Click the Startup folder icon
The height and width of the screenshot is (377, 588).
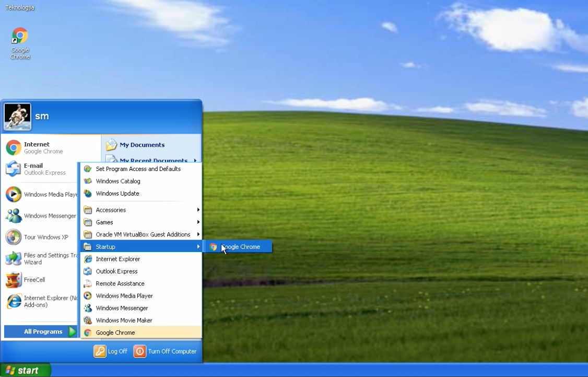point(88,247)
